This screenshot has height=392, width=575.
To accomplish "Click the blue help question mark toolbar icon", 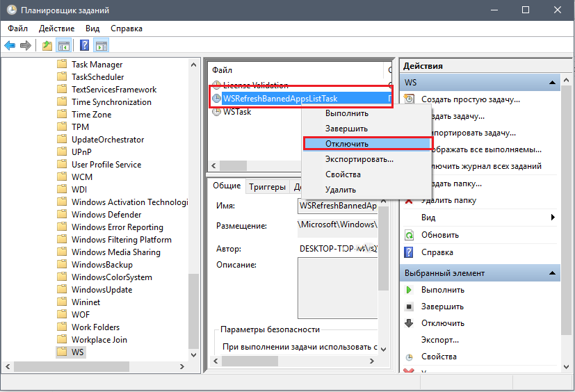I will (84, 45).
